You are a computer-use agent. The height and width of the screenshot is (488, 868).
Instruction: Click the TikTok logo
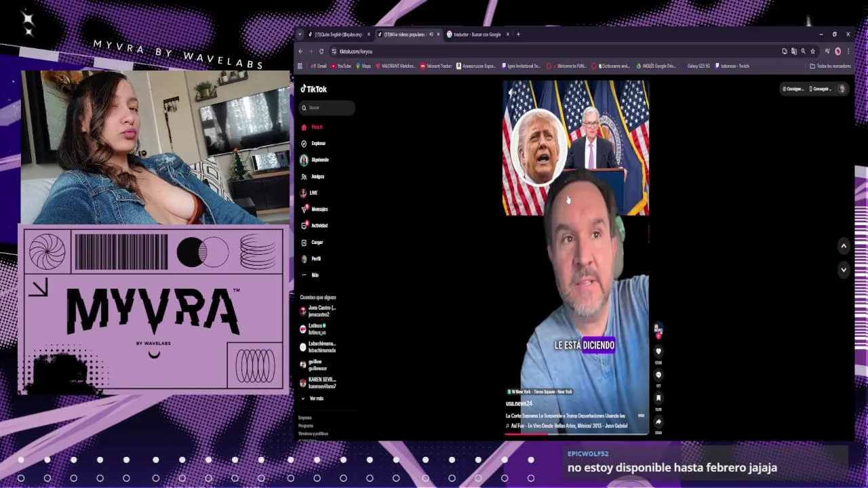click(314, 89)
